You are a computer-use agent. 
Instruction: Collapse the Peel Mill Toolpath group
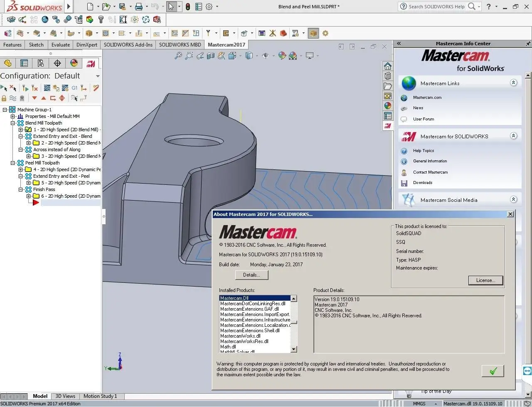(x=13, y=163)
